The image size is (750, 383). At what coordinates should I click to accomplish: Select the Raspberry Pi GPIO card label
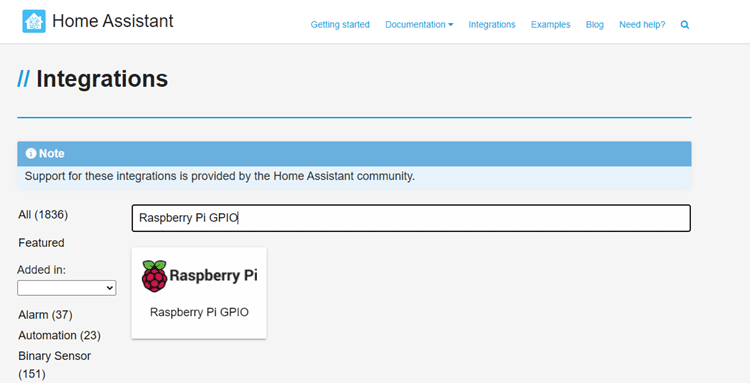(199, 312)
